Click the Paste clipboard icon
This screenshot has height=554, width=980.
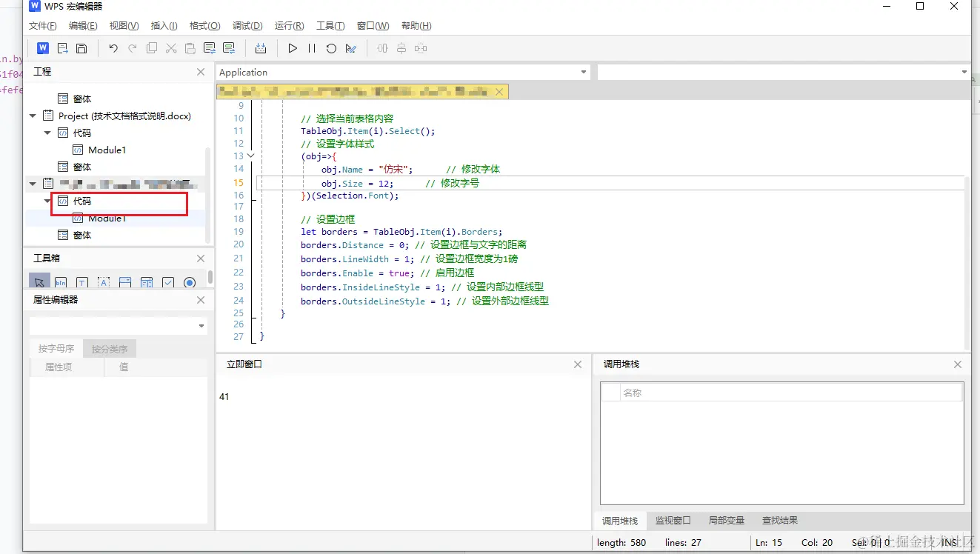coord(190,48)
